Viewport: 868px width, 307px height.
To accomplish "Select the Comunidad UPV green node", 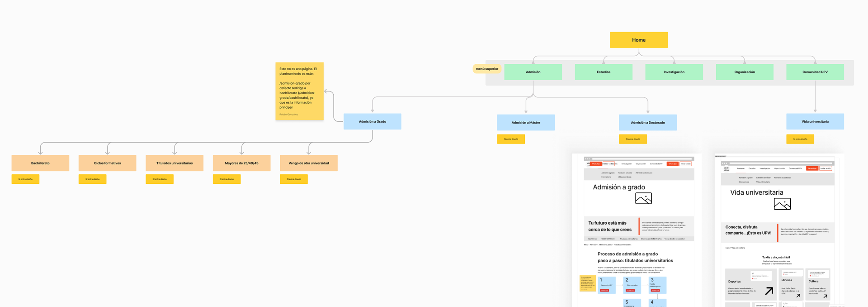I will click(x=815, y=72).
